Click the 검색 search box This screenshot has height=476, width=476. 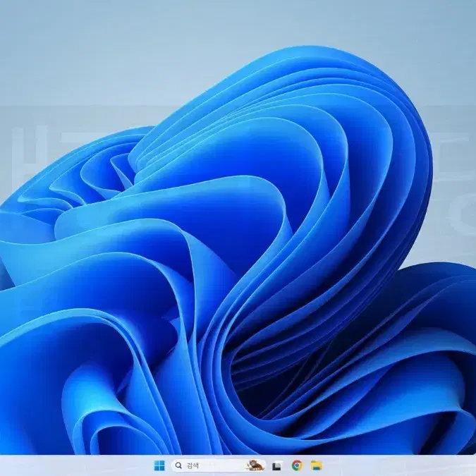point(218,465)
